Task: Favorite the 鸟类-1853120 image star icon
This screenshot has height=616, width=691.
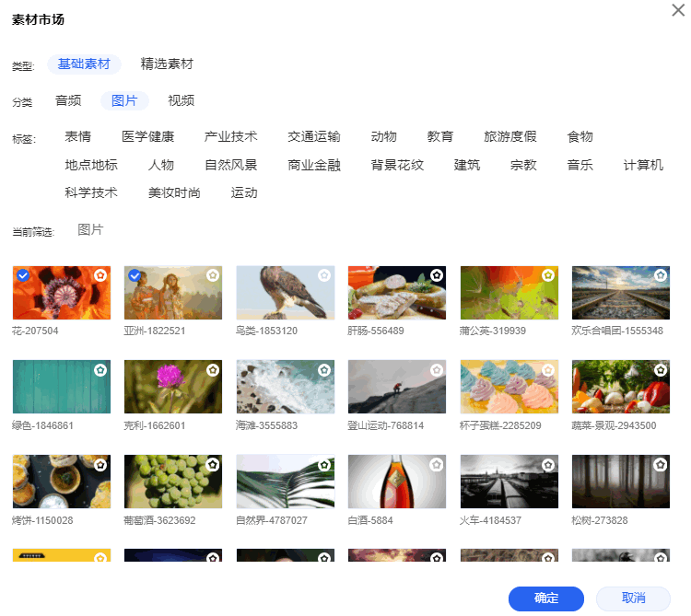Action: 324,275
